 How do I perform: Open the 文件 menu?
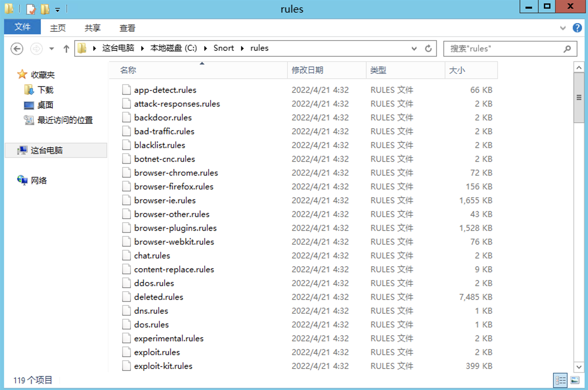tap(22, 27)
